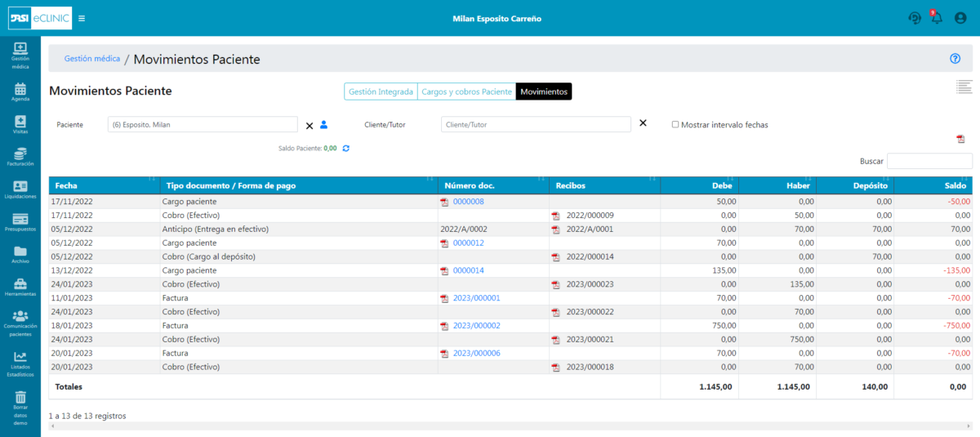Sort table by the Fecha column
This screenshot has width=980, height=437.
[105, 185]
